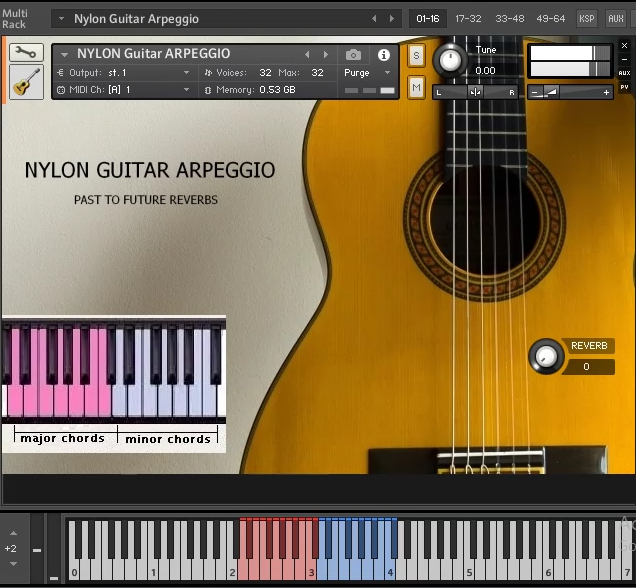Load previous instrument with left arrow
The height and width of the screenshot is (588, 636).
(x=307, y=54)
